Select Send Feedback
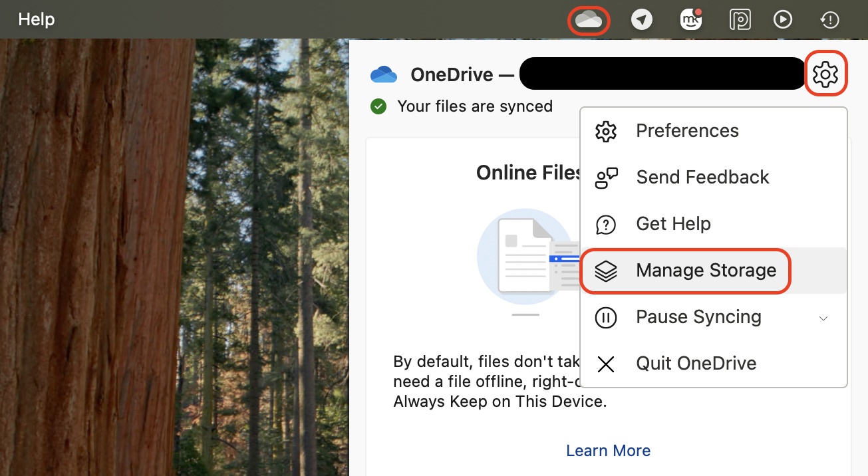This screenshot has width=868, height=476. click(702, 177)
